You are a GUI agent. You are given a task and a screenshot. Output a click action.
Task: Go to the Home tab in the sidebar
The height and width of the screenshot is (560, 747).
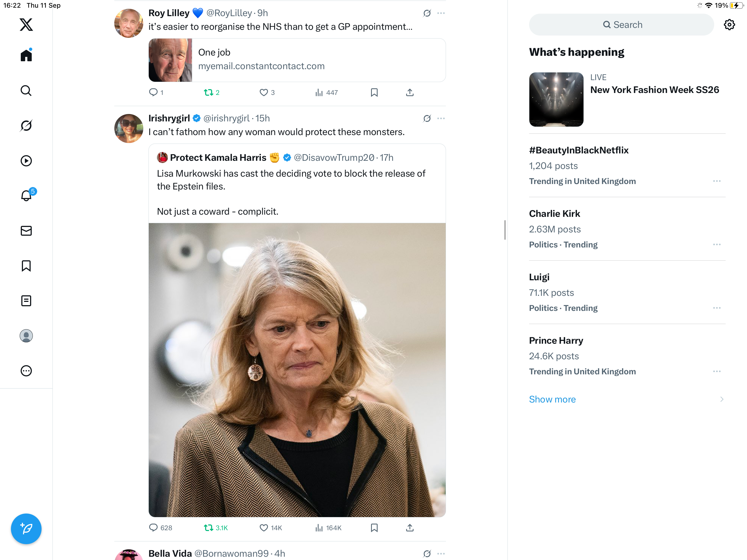pos(26,56)
